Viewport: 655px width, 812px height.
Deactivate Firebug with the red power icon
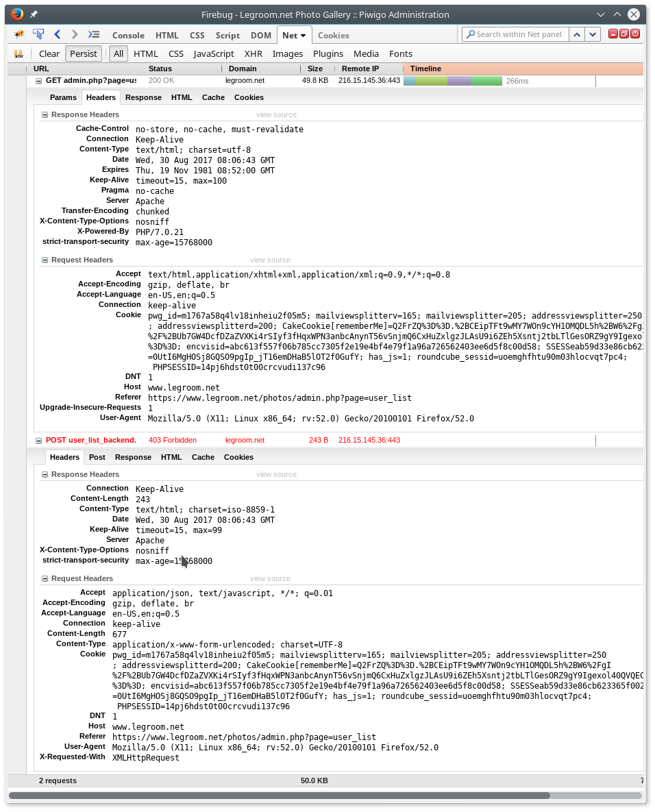(635, 34)
